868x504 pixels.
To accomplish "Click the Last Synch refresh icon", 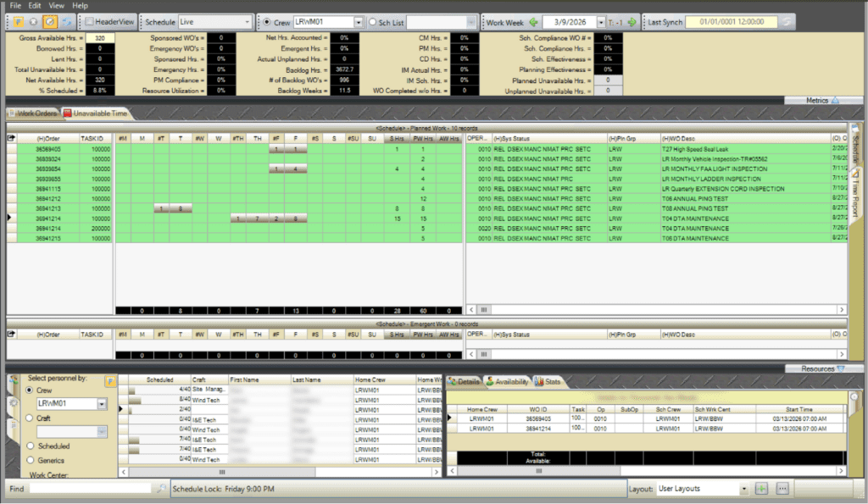I will (x=787, y=22).
